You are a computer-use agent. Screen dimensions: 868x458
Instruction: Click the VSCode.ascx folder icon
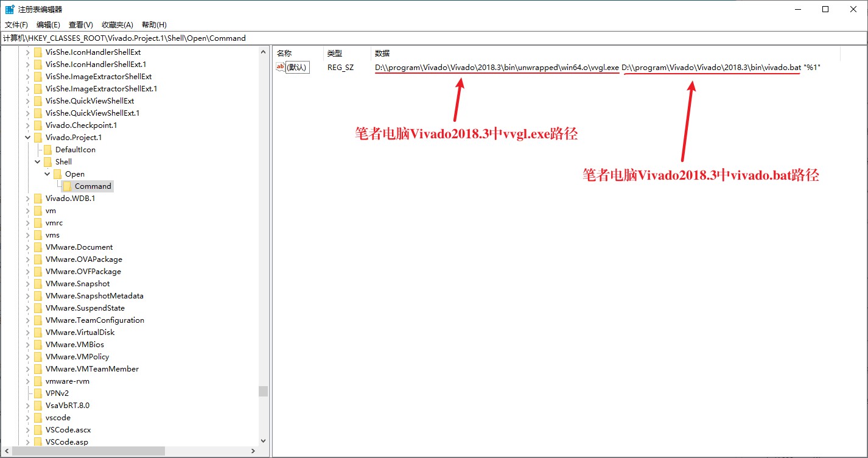(38, 430)
